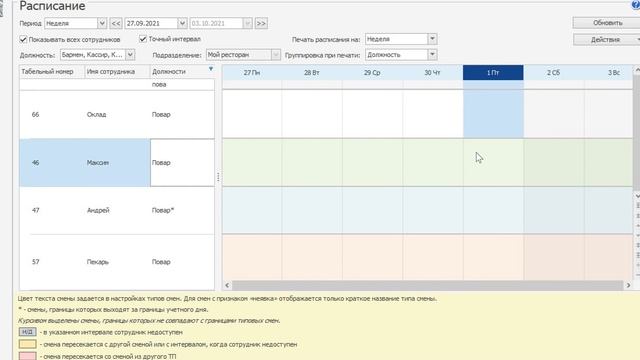Sort by Имя сотрудника column header
640x360 pixels.
tap(118, 71)
